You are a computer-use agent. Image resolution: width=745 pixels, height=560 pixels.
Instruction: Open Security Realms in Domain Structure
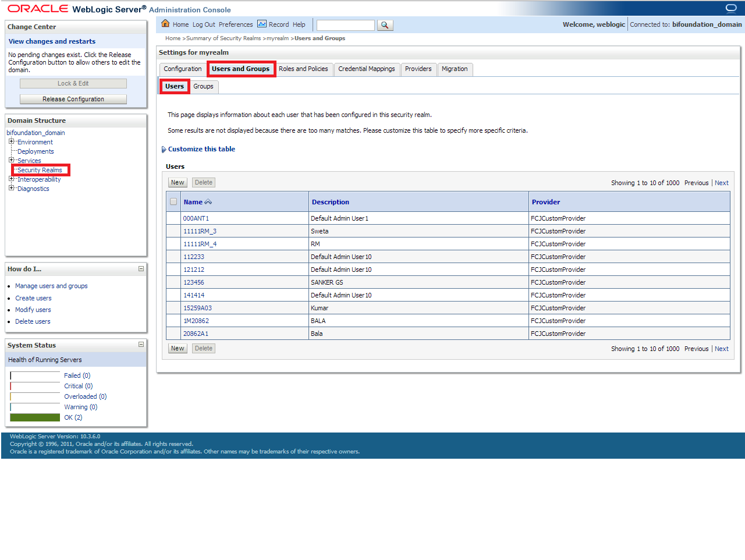(x=40, y=170)
